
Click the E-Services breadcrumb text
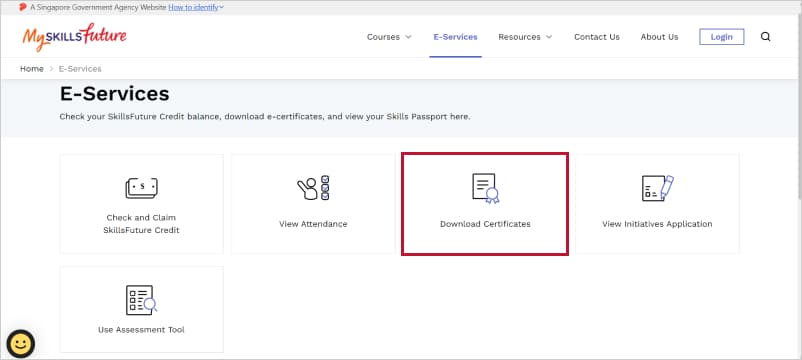point(80,69)
